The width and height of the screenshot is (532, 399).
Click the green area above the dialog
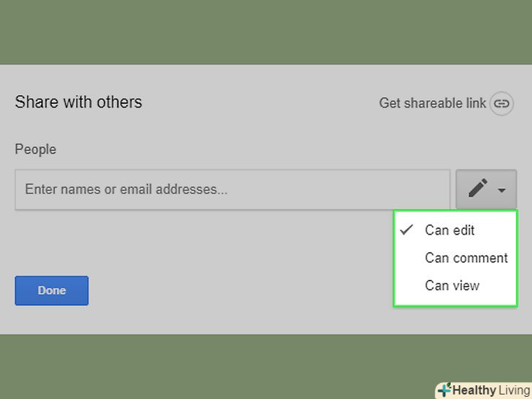266,31
